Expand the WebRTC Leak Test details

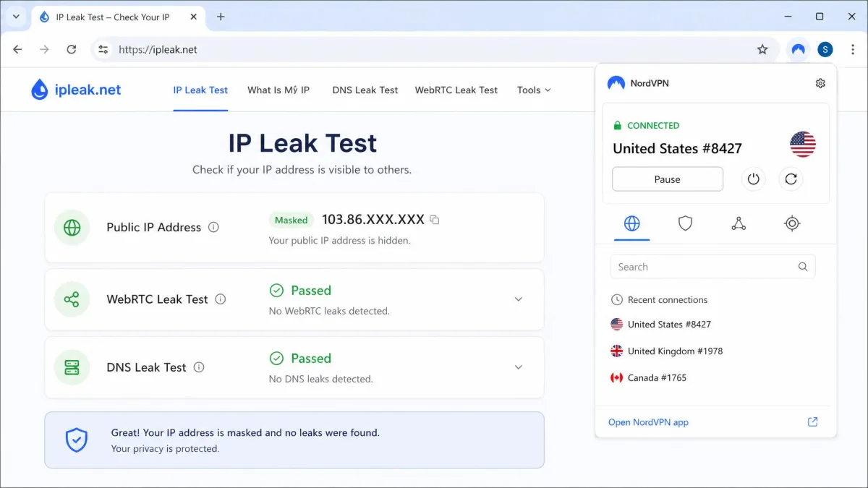518,299
